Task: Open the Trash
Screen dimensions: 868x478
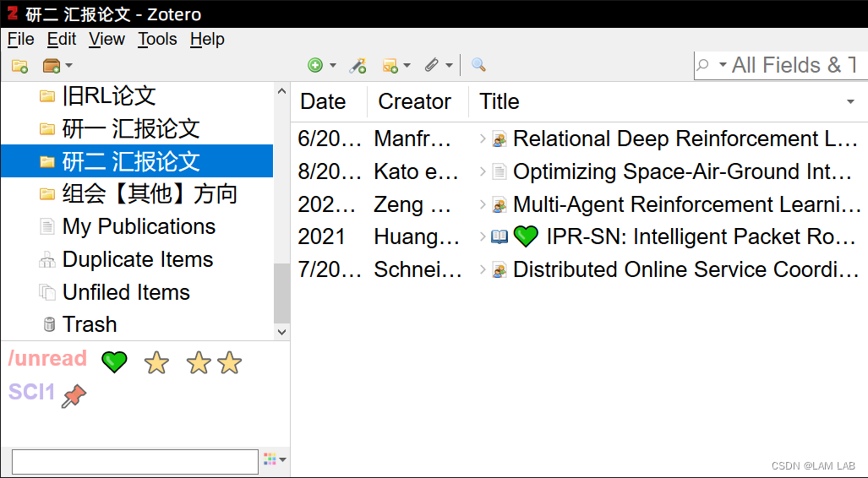Action: pos(137,324)
